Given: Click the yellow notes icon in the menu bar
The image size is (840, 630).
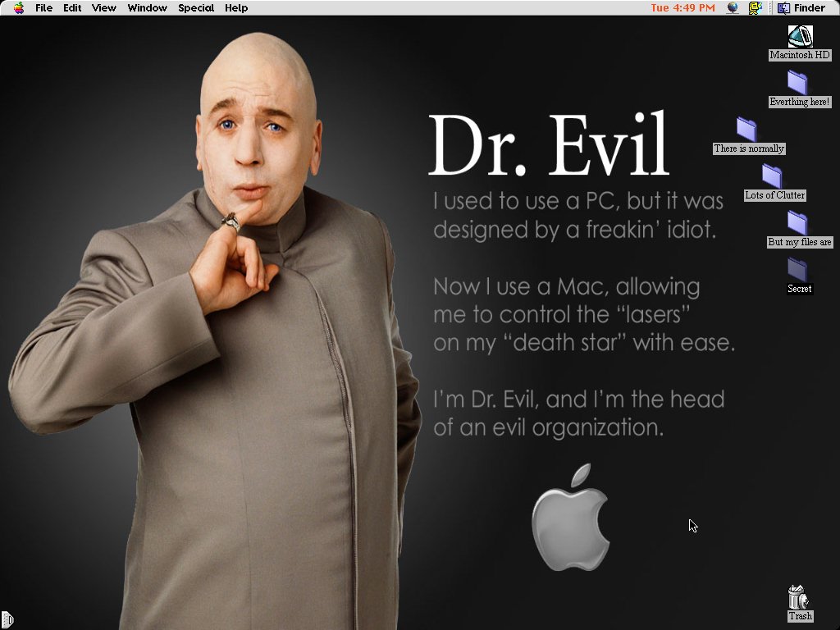Looking at the screenshot, I should 756,7.
